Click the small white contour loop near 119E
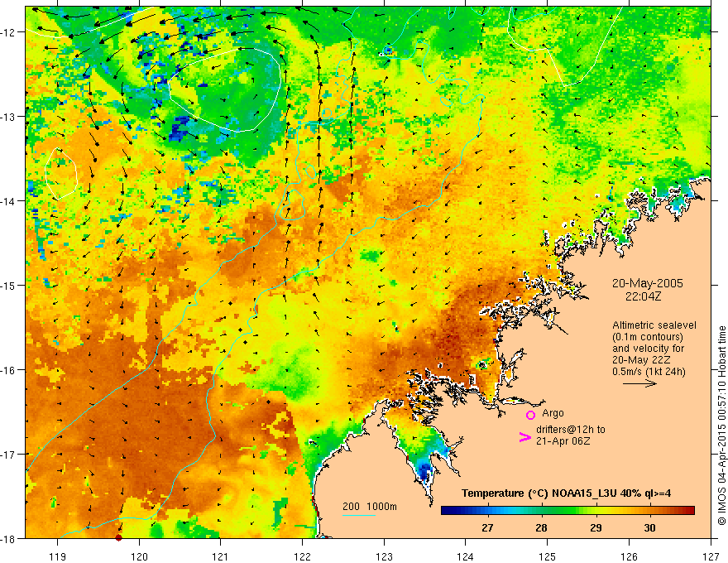 click(61, 174)
